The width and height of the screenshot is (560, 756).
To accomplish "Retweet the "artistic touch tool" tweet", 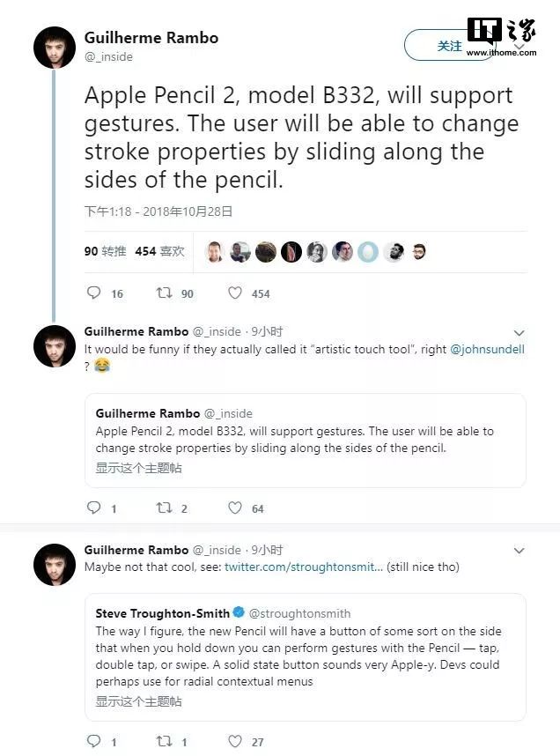I will pos(163,508).
